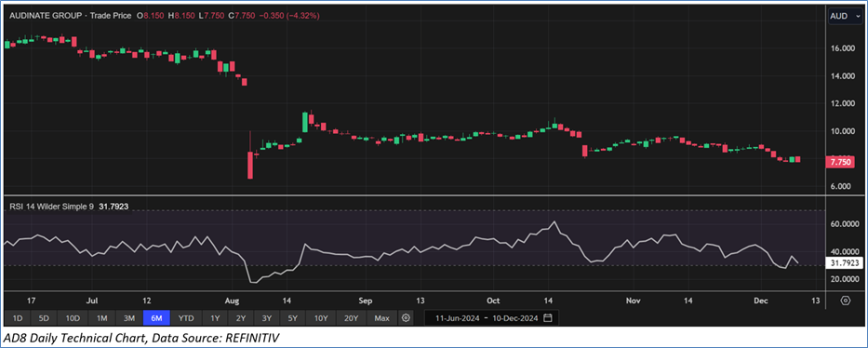The image size is (868, 348).
Task: Select the Max time range
Action: tap(382, 318)
